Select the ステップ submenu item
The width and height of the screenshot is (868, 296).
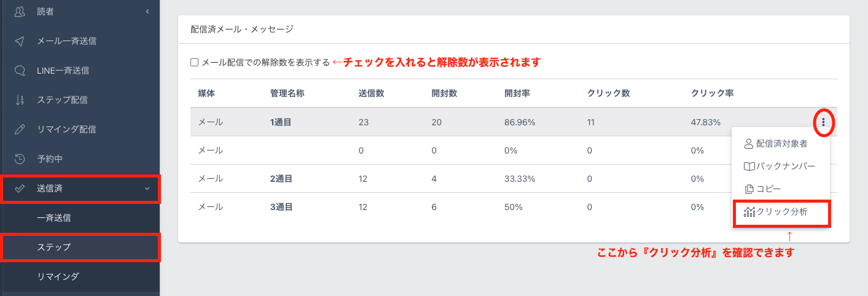coord(54,247)
